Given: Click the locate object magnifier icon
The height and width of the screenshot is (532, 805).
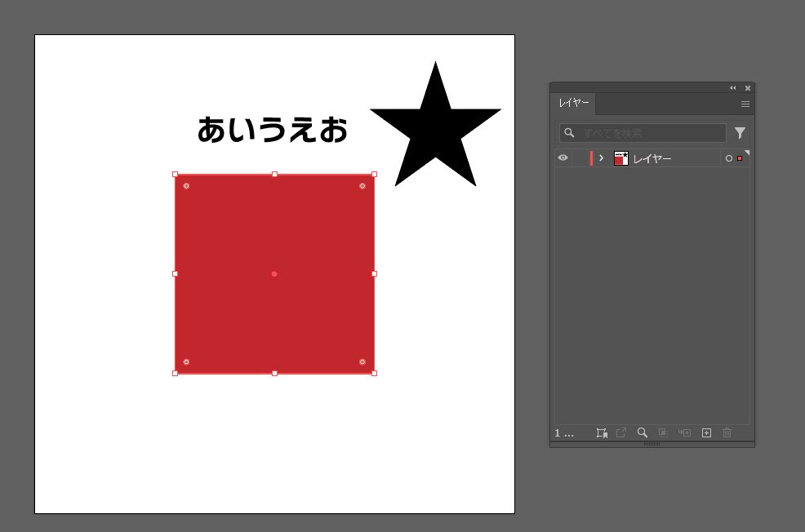Looking at the screenshot, I should pos(643,433).
